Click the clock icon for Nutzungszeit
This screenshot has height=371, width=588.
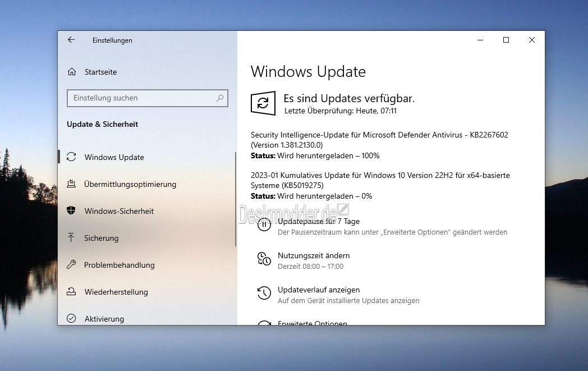264,259
